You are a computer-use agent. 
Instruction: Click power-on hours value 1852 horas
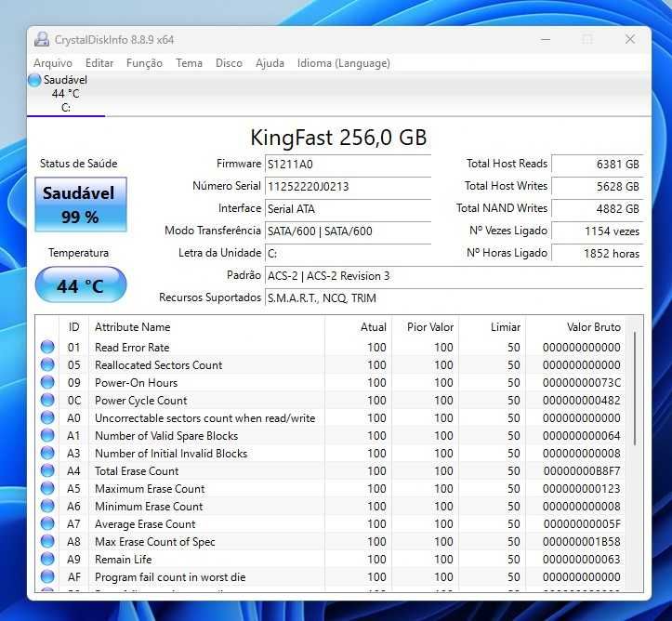(597, 253)
